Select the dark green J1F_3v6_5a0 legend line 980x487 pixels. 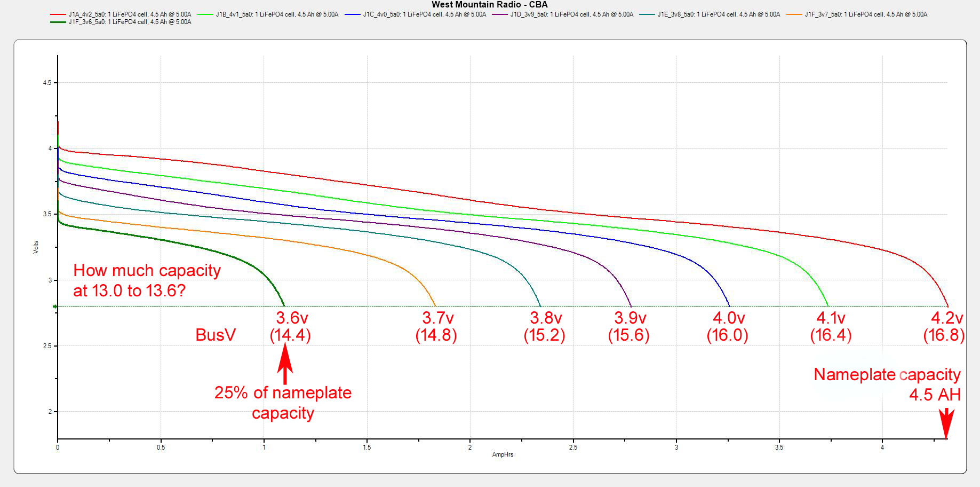58,22
